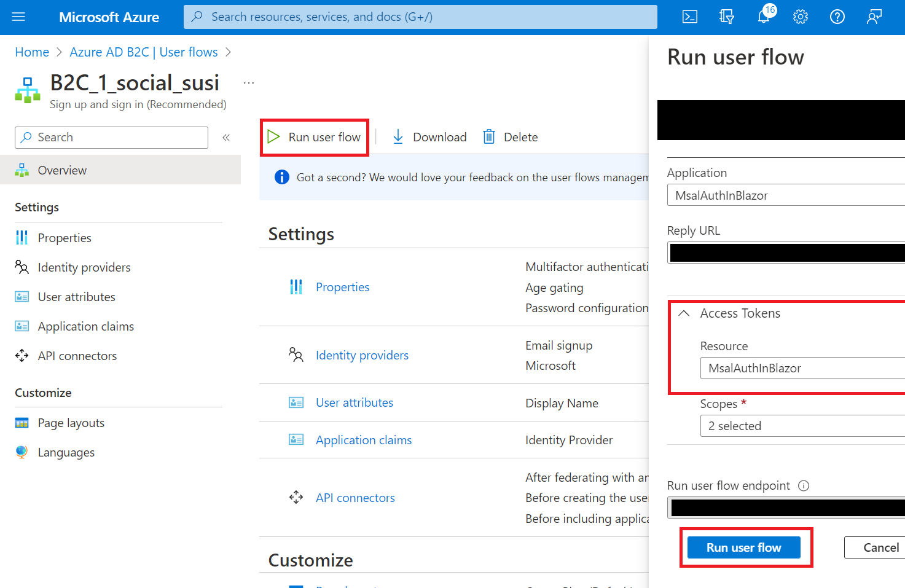Open portal settings gear
Image resolution: width=905 pixels, height=588 pixels.
point(801,17)
